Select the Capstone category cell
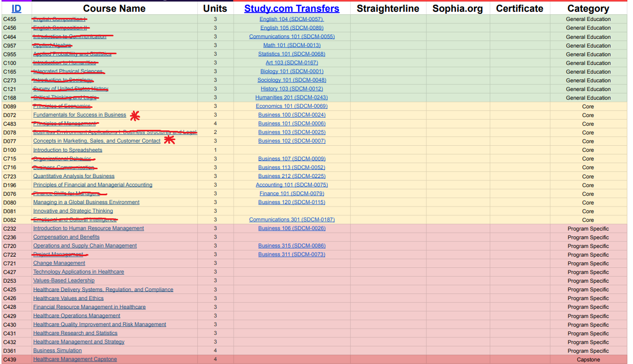The height and width of the screenshot is (364, 633). coord(588,360)
